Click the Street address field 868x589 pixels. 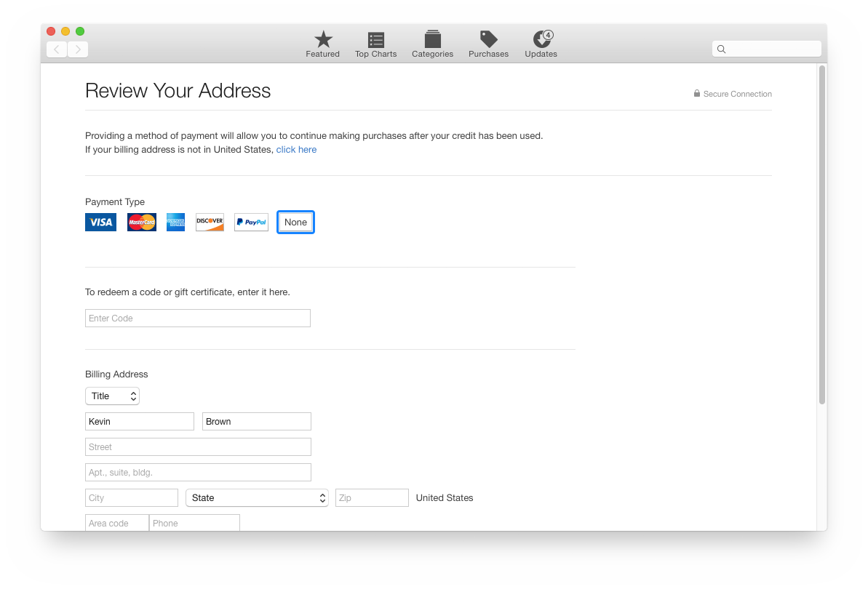pyautogui.click(x=197, y=447)
